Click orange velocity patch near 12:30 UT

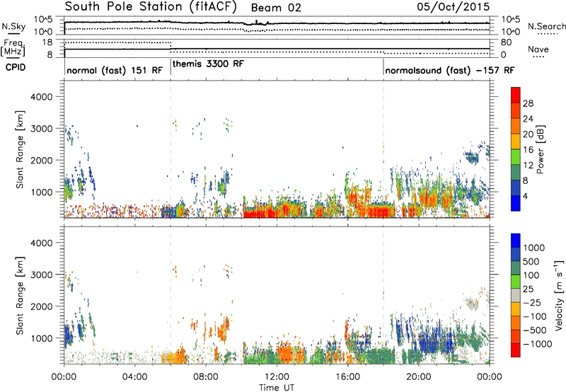pos(287,353)
